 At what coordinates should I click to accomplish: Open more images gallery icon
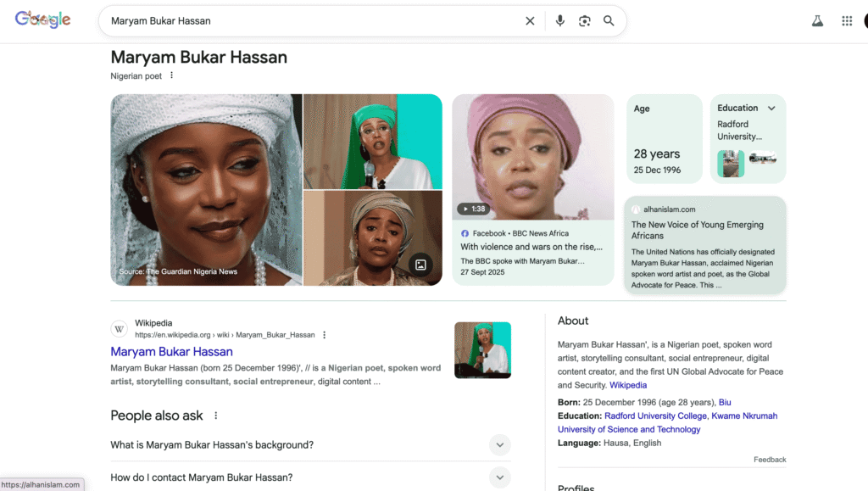coord(420,265)
